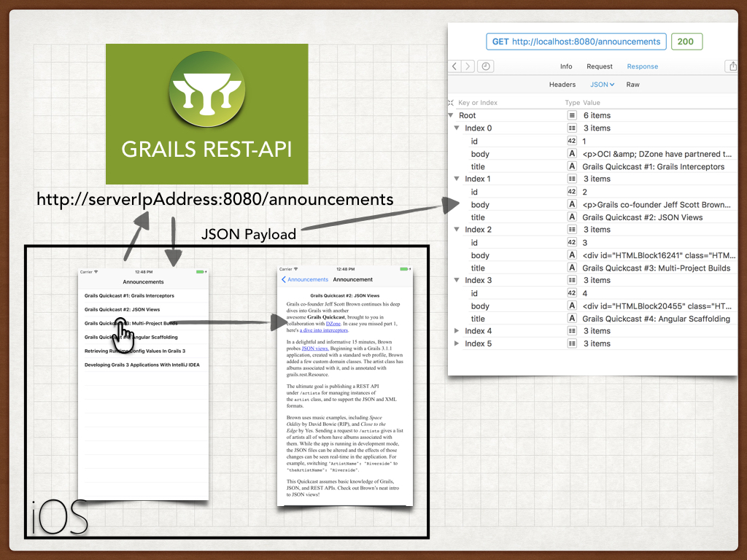Collapse the Index 2 node

click(x=457, y=230)
